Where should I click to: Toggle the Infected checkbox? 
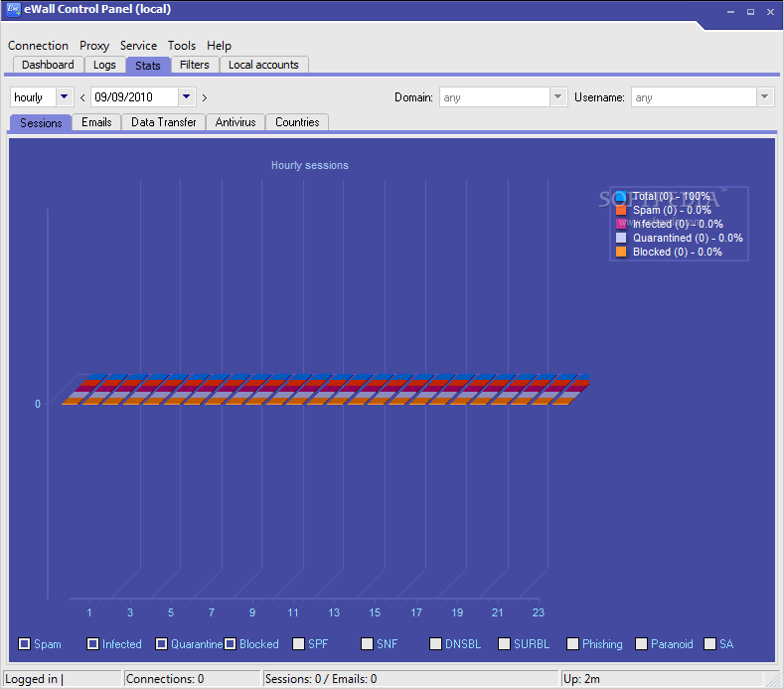pos(92,643)
